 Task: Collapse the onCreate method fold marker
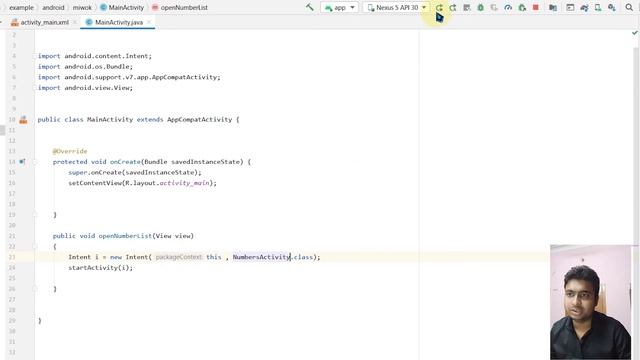(35, 162)
